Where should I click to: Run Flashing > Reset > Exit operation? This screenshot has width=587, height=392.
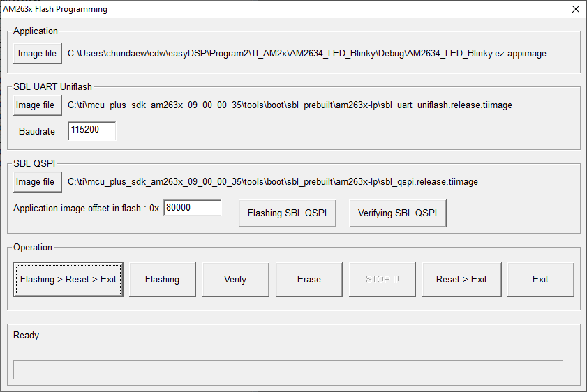(68, 280)
